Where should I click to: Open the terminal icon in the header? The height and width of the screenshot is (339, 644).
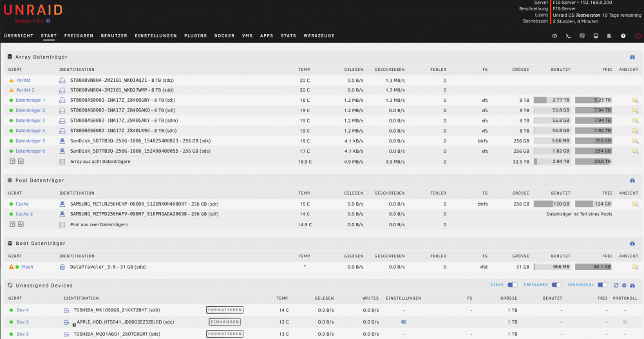click(x=568, y=36)
